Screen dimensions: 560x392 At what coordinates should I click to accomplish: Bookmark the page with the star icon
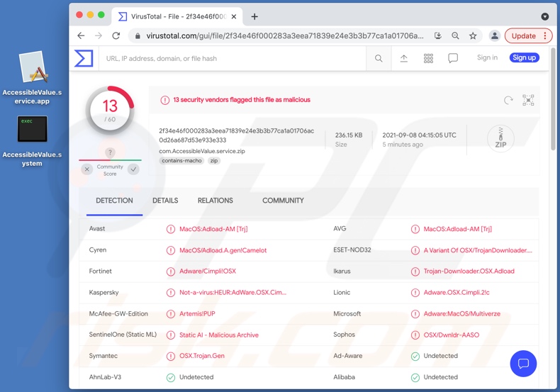tap(473, 35)
